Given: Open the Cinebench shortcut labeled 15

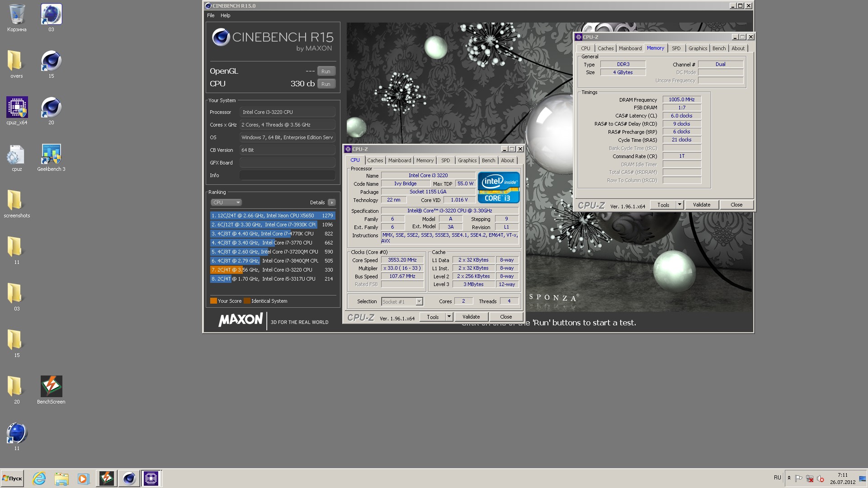Looking at the screenshot, I should click(x=51, y=65).
